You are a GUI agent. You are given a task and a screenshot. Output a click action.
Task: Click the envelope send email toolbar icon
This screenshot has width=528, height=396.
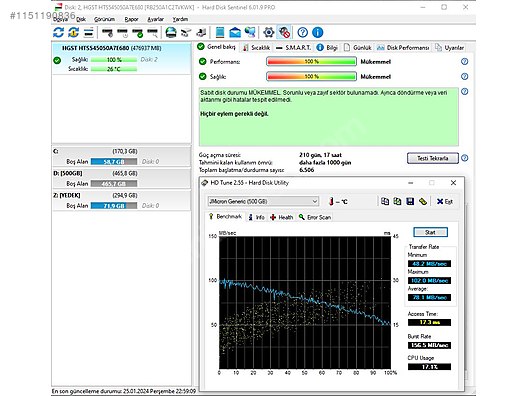pyautogui.click(x=235, y=32)
